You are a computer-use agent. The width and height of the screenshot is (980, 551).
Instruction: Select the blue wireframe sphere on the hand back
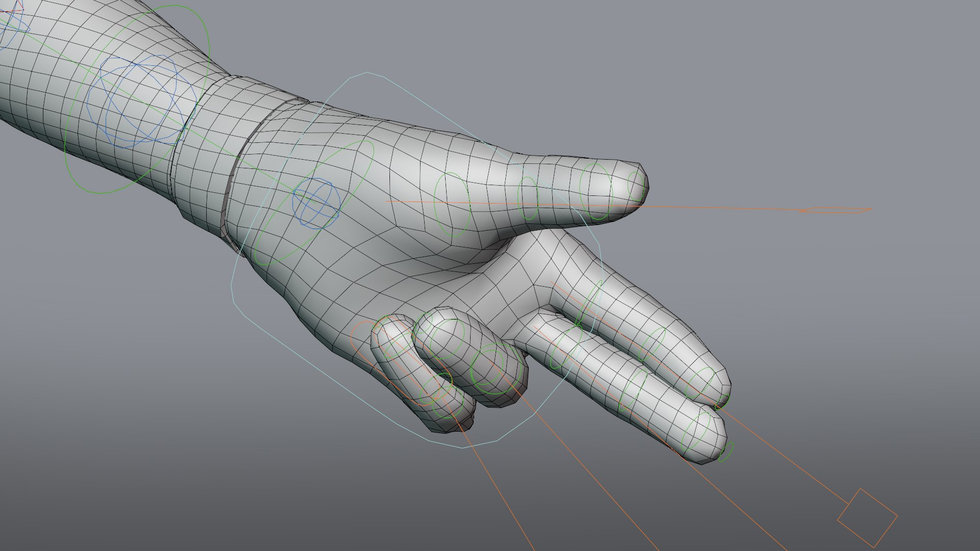[x=316, y=203]
